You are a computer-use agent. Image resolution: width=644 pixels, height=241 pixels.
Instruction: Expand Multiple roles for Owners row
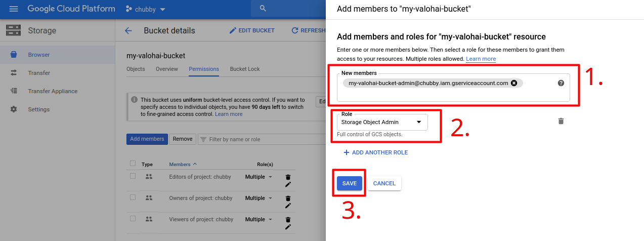[259, 198]
